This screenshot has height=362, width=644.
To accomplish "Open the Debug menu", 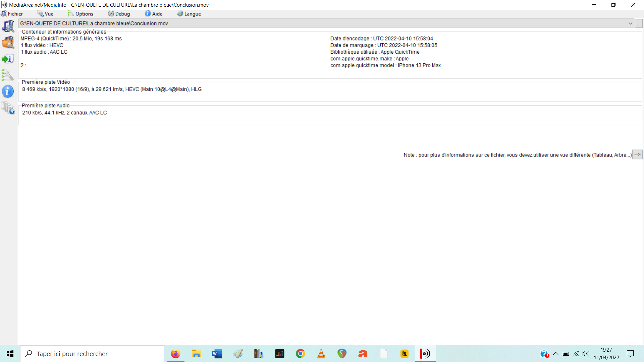I will pos(119,14).
